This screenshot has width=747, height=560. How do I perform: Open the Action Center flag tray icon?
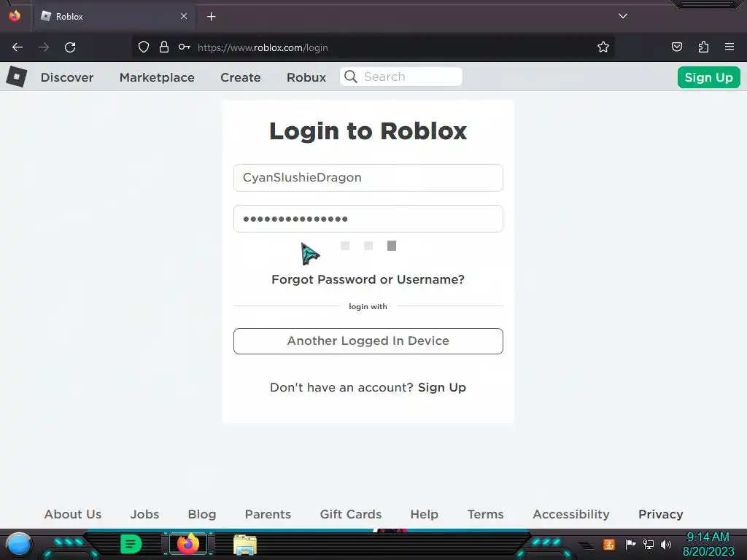coord(630,544)
